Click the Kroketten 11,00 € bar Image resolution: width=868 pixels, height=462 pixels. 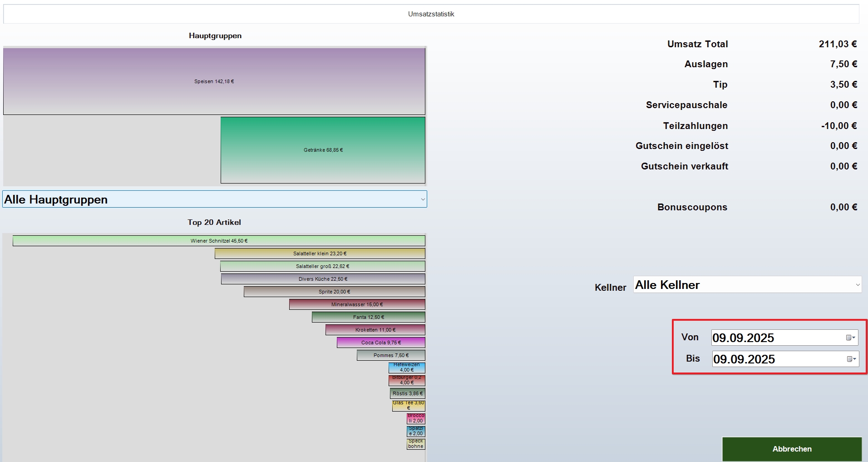click(375, 330)
